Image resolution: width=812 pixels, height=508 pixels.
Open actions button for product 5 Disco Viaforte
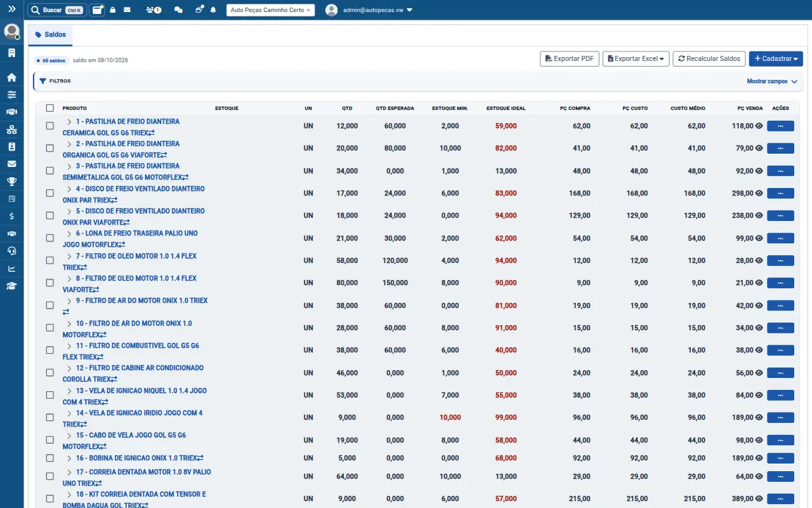[x=780, y=216]
